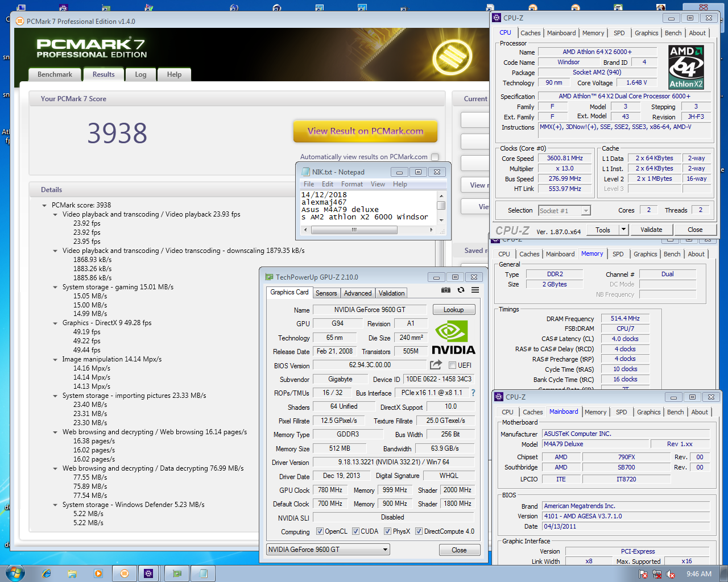Open the Log tab in PCMark
This screenshot has width=728, height=582.
click(140, 74)
